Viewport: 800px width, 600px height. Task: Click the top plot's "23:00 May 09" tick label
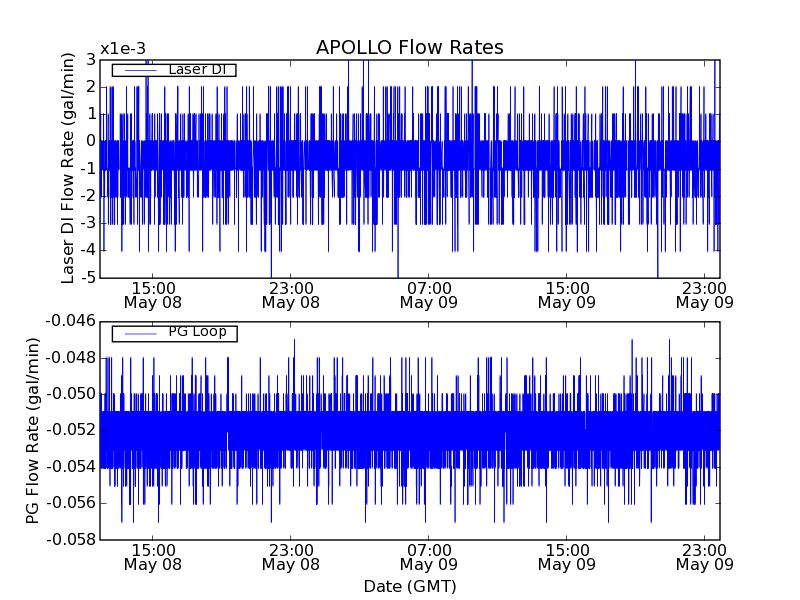pyautogui.click(x=704, y=294)
